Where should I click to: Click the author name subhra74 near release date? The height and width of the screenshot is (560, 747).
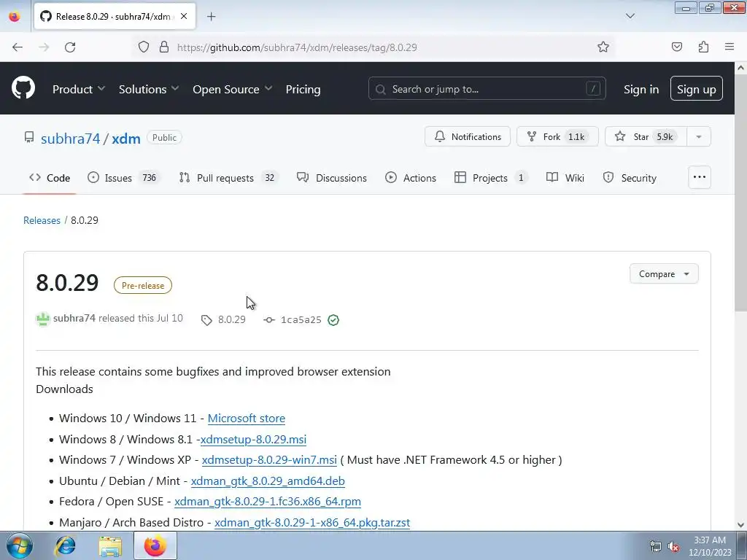point(74,318)
